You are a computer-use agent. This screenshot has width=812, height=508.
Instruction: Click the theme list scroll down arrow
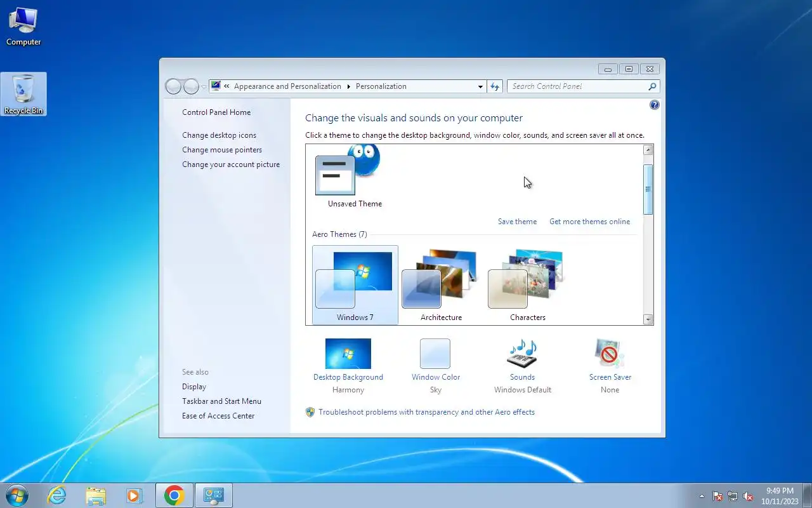click(648, 319)
